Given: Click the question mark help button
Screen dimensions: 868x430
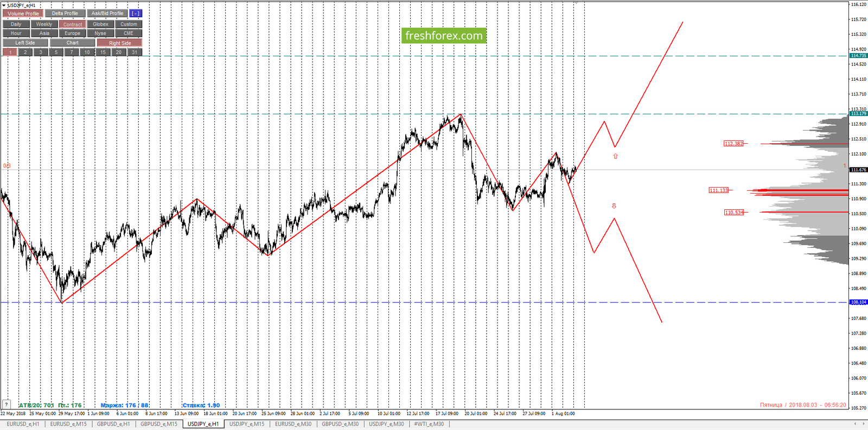Looking at the screenshot, I should coord(6,405).
